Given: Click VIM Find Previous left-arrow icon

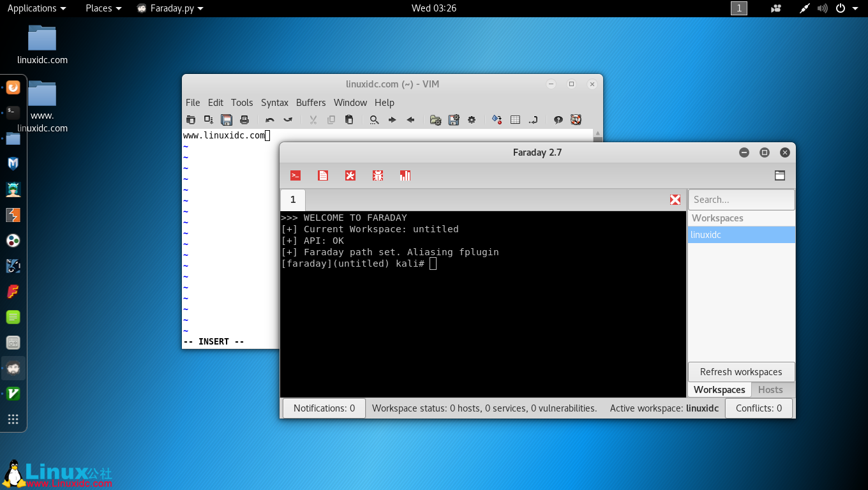Looking at the screenshot, I should (x=410, y=119).
